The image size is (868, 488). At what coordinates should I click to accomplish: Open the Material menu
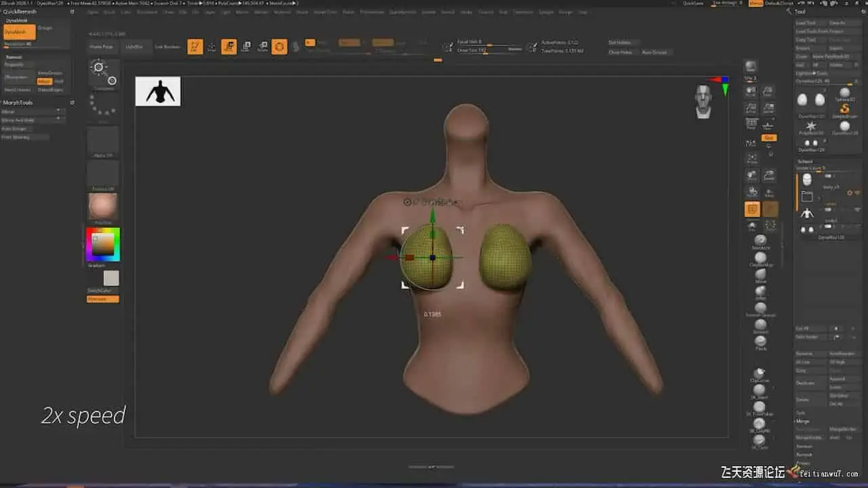click(x=282, y=12)
